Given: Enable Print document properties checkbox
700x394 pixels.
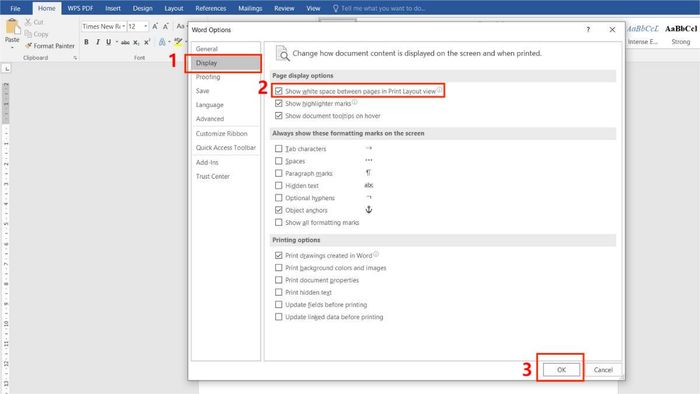Looking at the screenshot, I should [279, 280].
